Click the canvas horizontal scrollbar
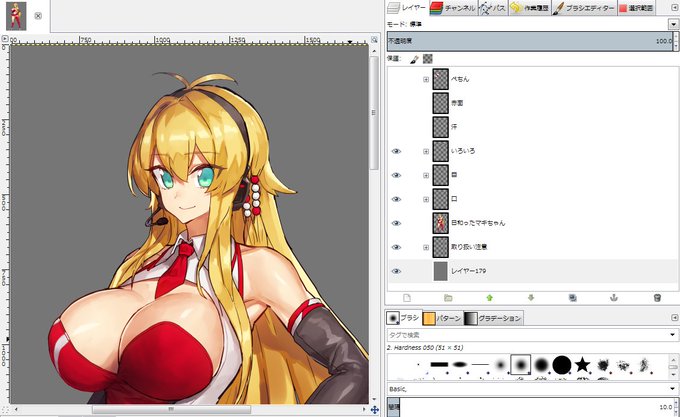 (171, 409)
